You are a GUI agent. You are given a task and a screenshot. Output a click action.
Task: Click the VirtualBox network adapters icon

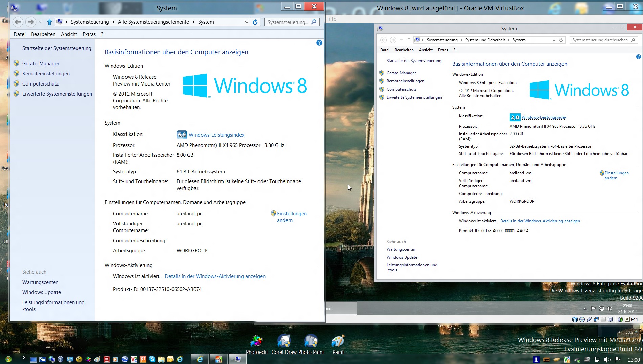(596, 319)
